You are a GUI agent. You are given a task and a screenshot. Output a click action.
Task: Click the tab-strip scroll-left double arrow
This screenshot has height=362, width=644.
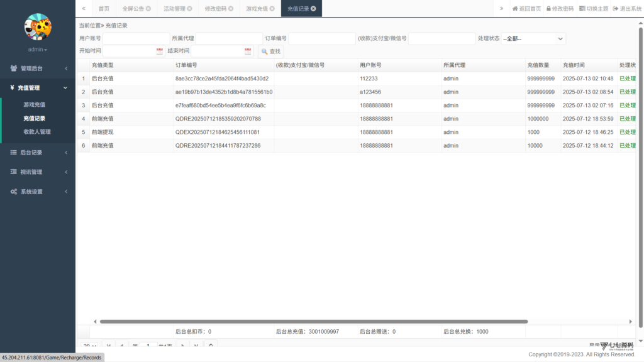tap(84, 8)
